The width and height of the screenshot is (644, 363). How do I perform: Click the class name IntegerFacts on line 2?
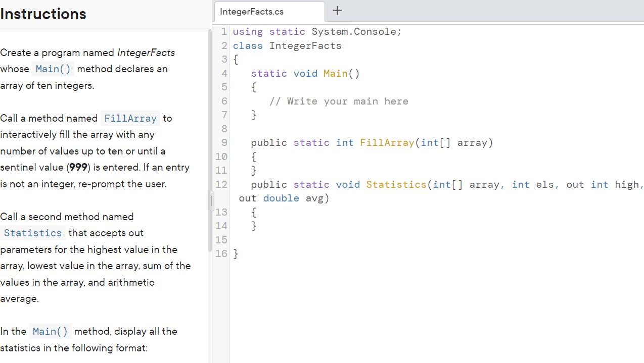pyautogui.click(x=305, y=45)
